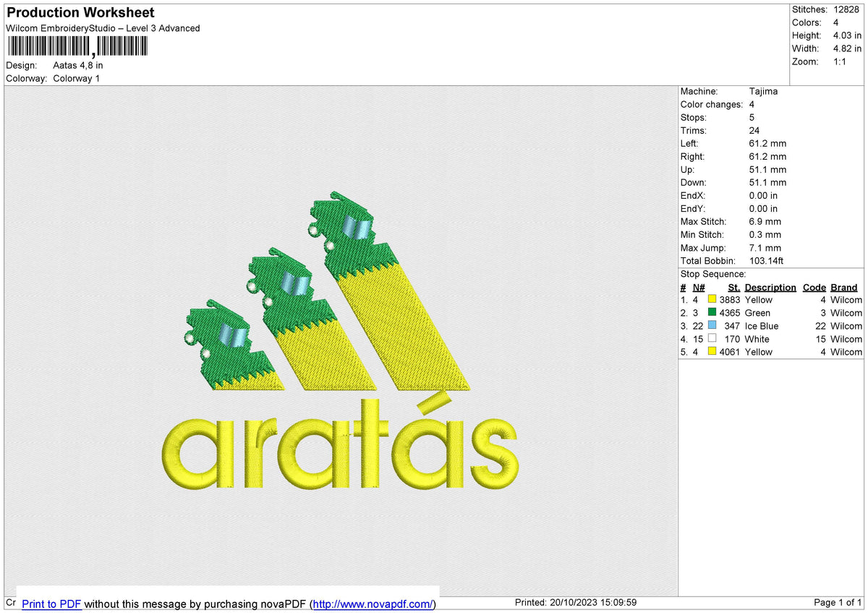Select the 'Production Worksheet' title
Screen dimensions: 868x613
(x=80, y=13)
